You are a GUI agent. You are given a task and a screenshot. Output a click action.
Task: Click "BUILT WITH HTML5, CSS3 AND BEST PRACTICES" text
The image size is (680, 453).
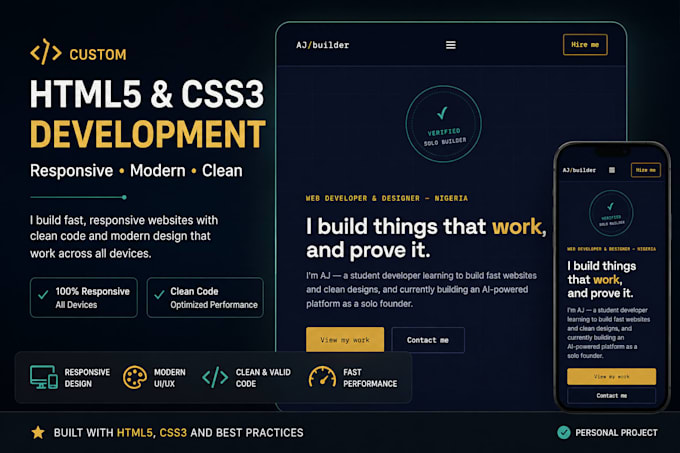(178, 433)
